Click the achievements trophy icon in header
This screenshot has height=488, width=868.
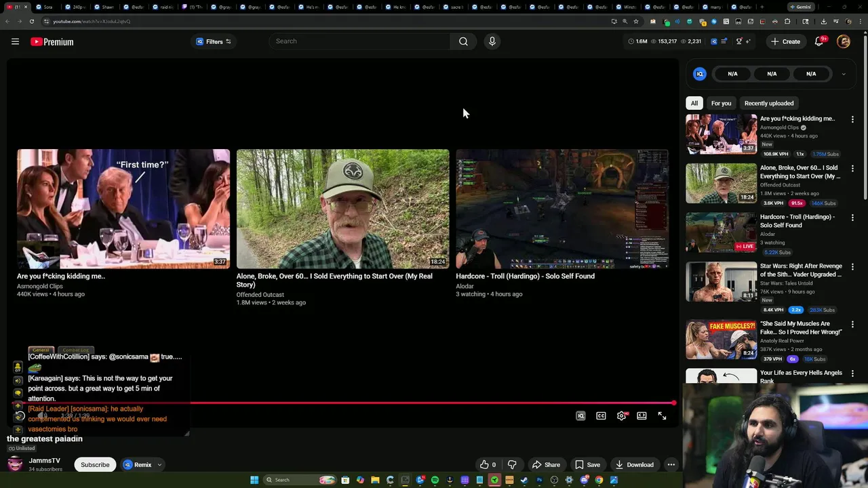point(739,41)
